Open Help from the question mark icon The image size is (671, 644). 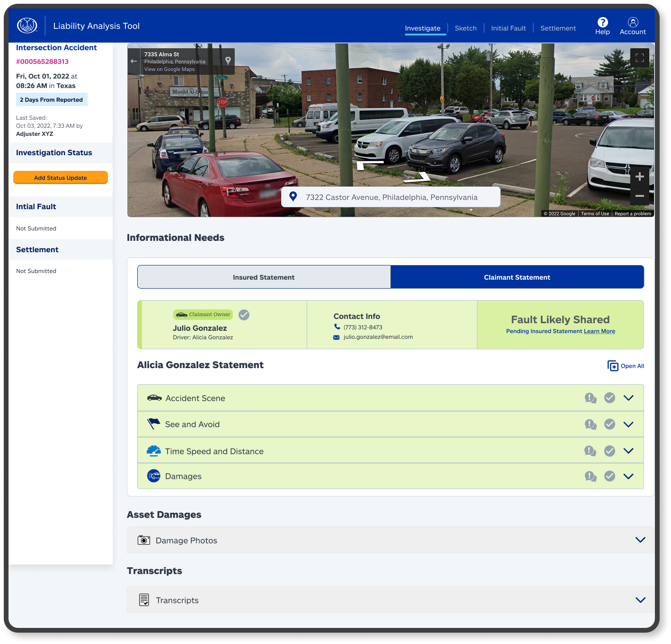[602, 22]
